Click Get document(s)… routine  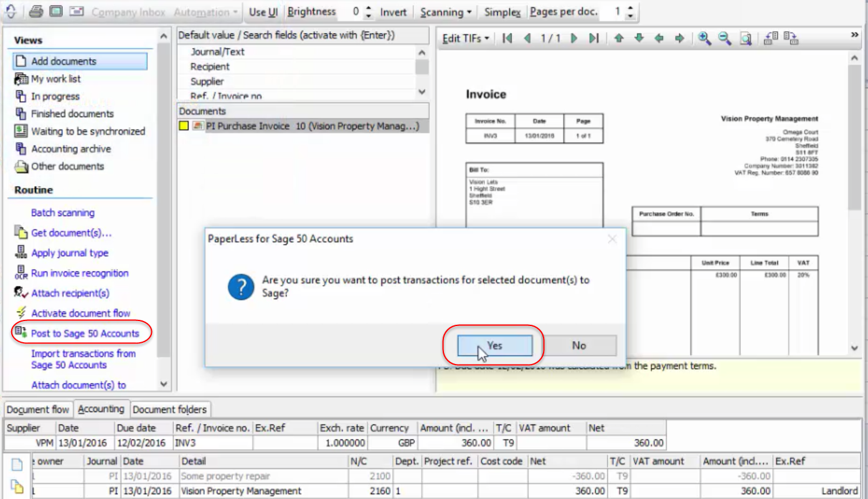[x=72, y=233]
